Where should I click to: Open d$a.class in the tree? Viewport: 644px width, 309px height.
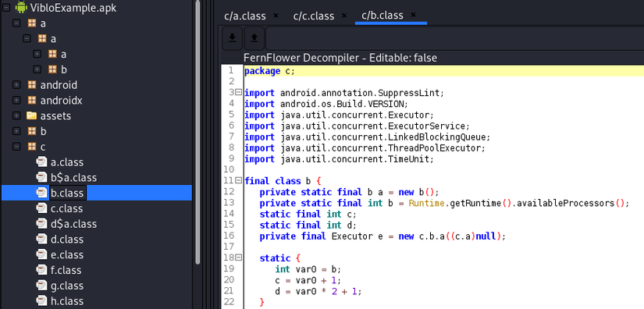click(73, 224)
